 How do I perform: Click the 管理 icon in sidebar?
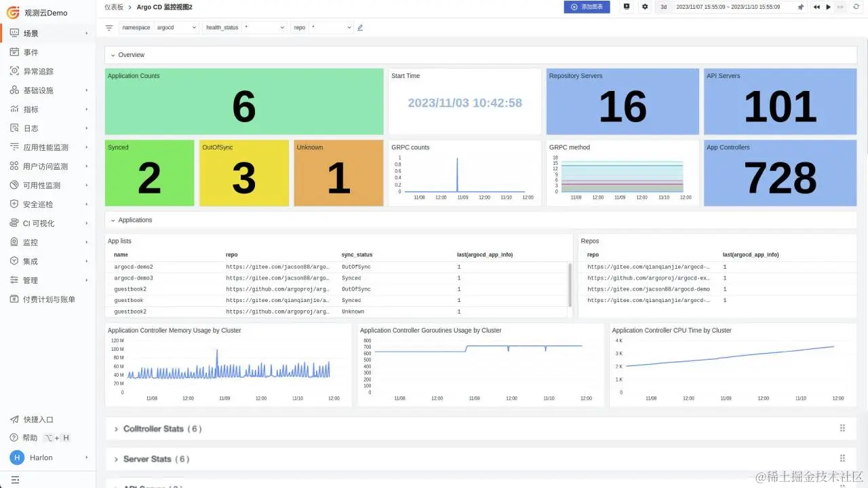14,280
